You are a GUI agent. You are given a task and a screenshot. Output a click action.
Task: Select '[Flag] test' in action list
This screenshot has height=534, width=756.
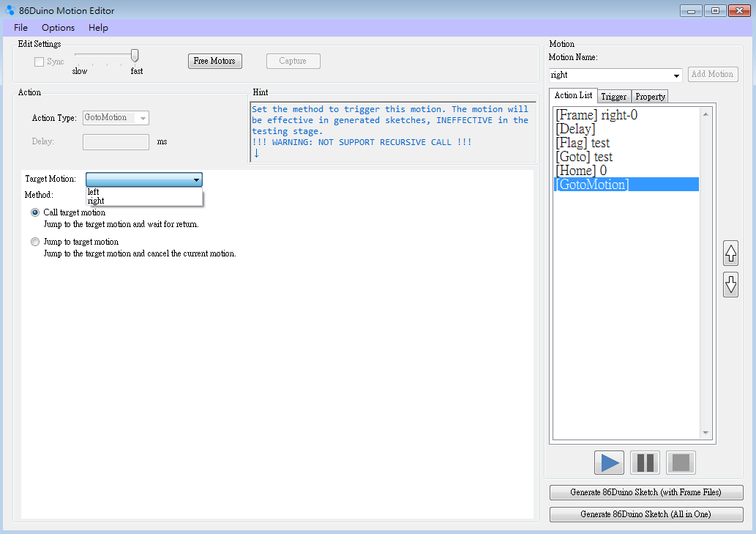point(626,143)
